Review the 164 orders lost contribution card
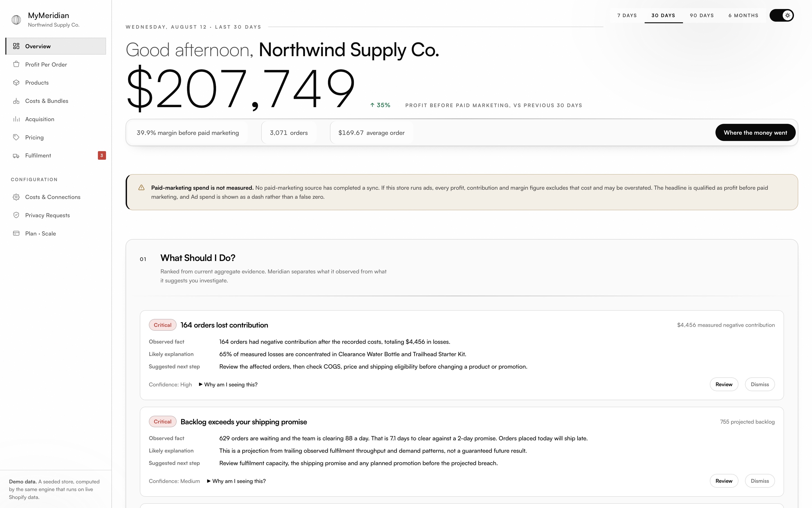The width and height of the screenshot is (812, 508). coord(724,384)
